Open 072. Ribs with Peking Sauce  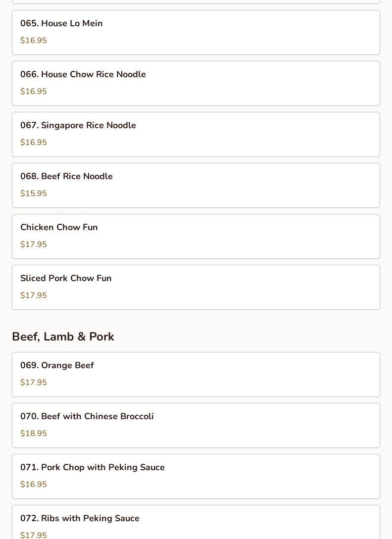pyautogui.click(x=196, y=522)
